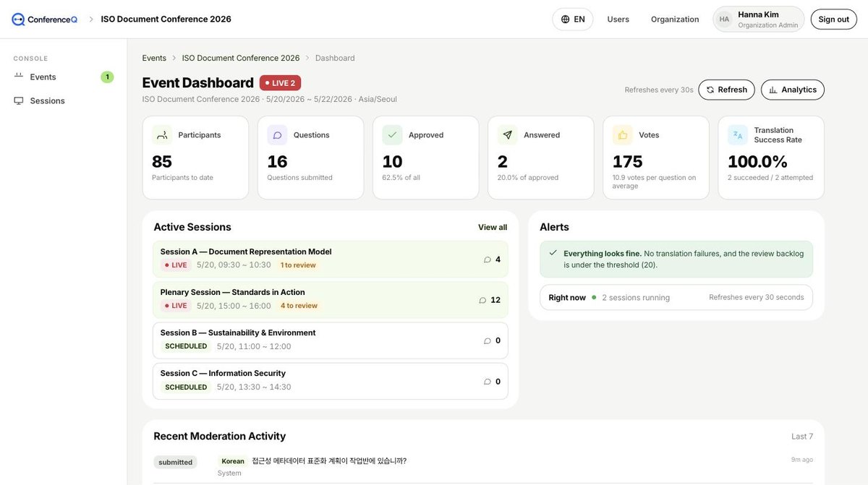Image resolution: width=868 pixels, height=485 pixels.
Task: Open Session B Sustainability & Environment row
Action: click(x=331, y=340)
